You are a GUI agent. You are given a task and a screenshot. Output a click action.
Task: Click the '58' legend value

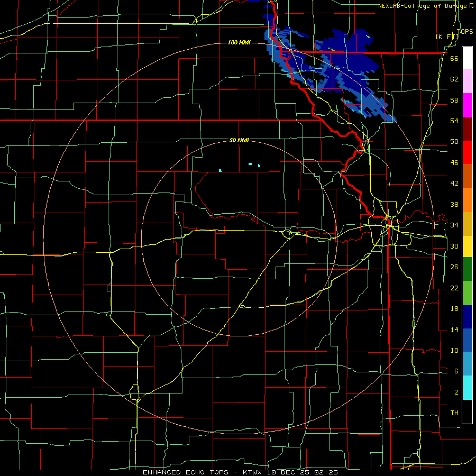454,100
